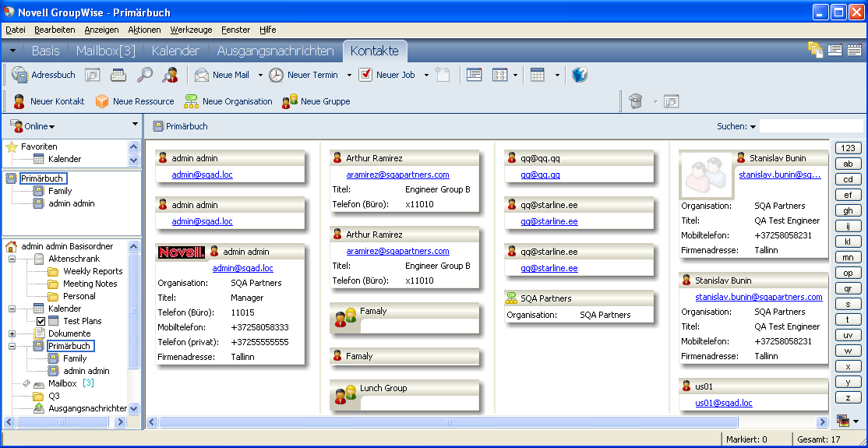Open the qq@qq.qq email link
The image size is (868, 448).
pos(540,175)
